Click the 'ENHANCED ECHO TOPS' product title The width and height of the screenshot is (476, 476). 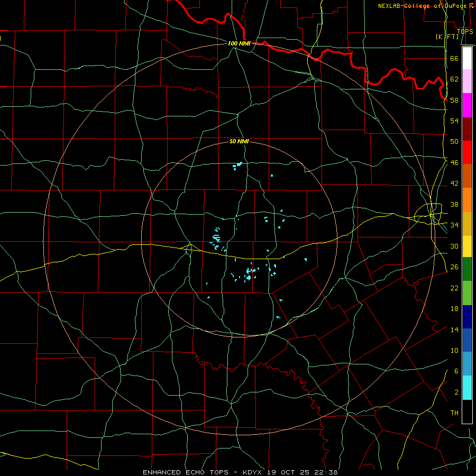pyautogui.click(x=186, y=472)
